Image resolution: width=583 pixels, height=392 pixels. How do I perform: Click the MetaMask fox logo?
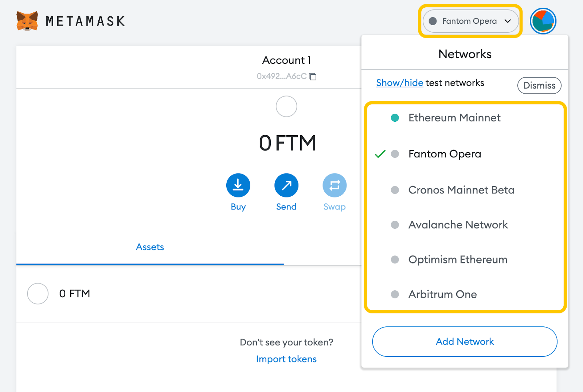click(x=27, y=21)
